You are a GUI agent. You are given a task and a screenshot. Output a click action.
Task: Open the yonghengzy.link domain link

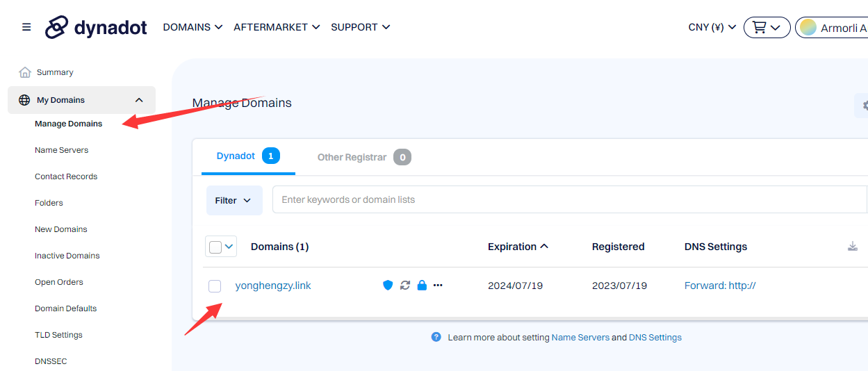point(273,286)
